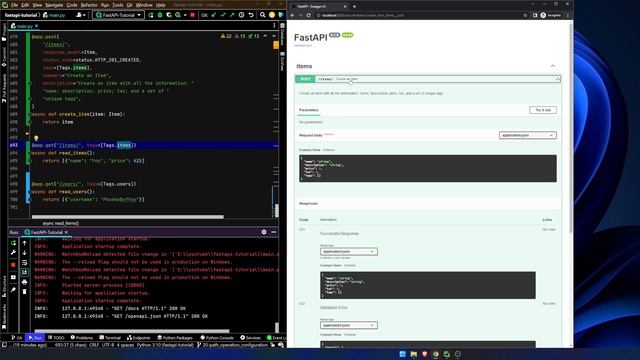This screenshot has height=360, width=640.
Task: Click the debug bug icon in the toolbar
Action: point(160,15)
